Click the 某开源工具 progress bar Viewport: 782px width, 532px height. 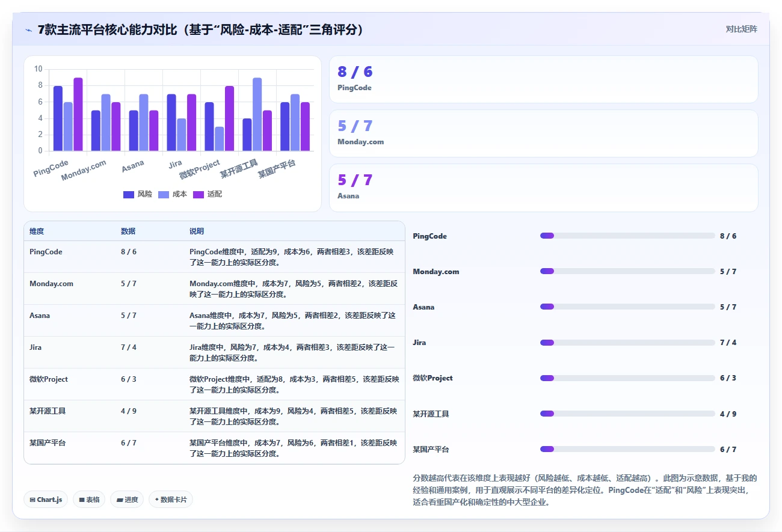tap(627, 414)
